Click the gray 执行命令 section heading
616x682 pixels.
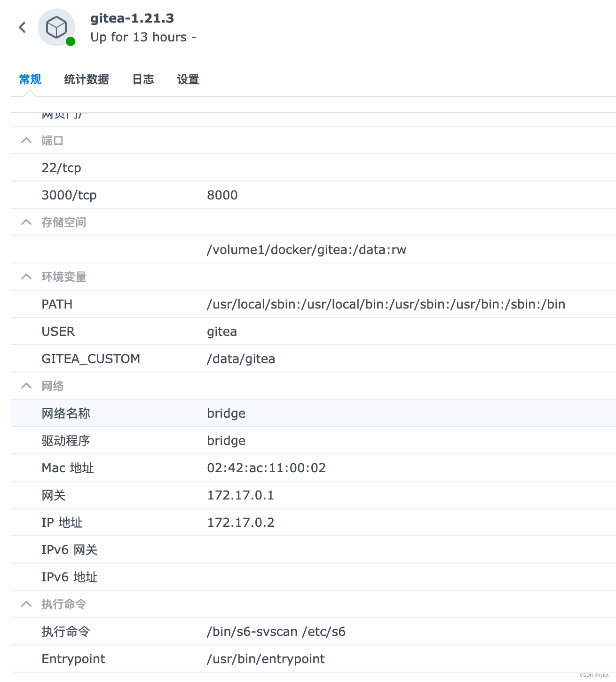[x=64, y=604]
